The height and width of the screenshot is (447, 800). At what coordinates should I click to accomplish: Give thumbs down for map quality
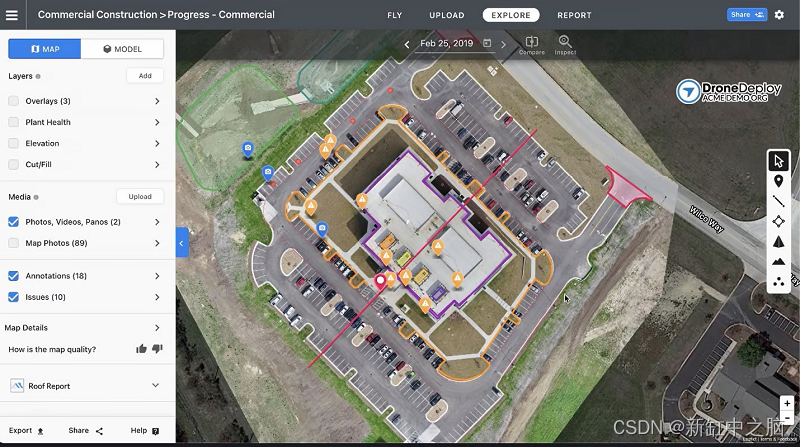(157, 349)
